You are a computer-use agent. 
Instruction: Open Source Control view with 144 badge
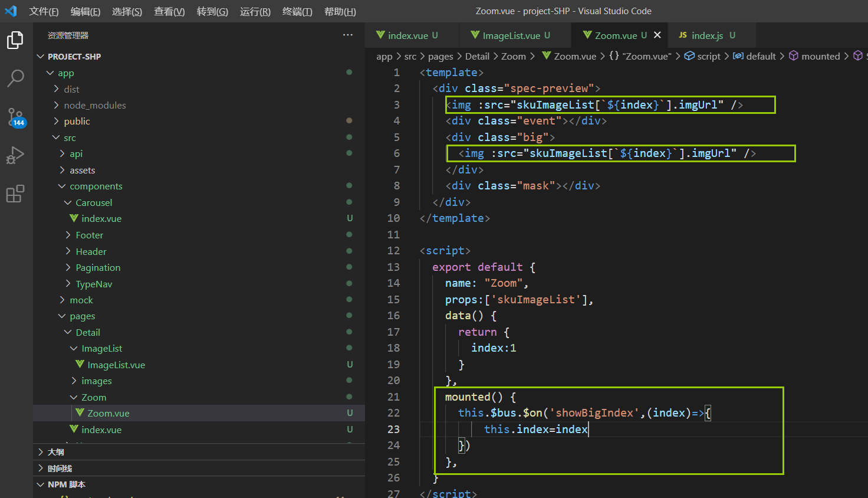pyautogui.click(x=15, y=117)
